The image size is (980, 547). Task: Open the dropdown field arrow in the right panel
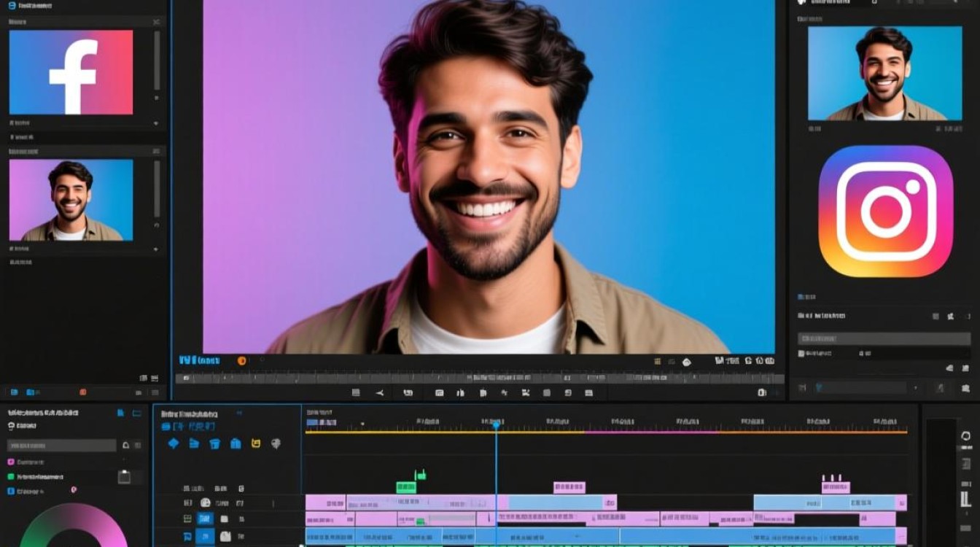click(x=915, y=388)
